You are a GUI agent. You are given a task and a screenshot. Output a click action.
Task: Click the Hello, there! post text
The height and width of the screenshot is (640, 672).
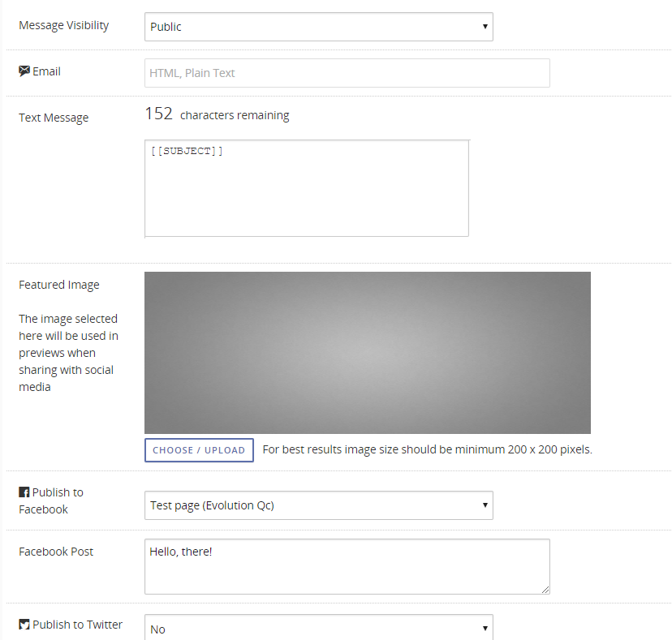(179, 552)
